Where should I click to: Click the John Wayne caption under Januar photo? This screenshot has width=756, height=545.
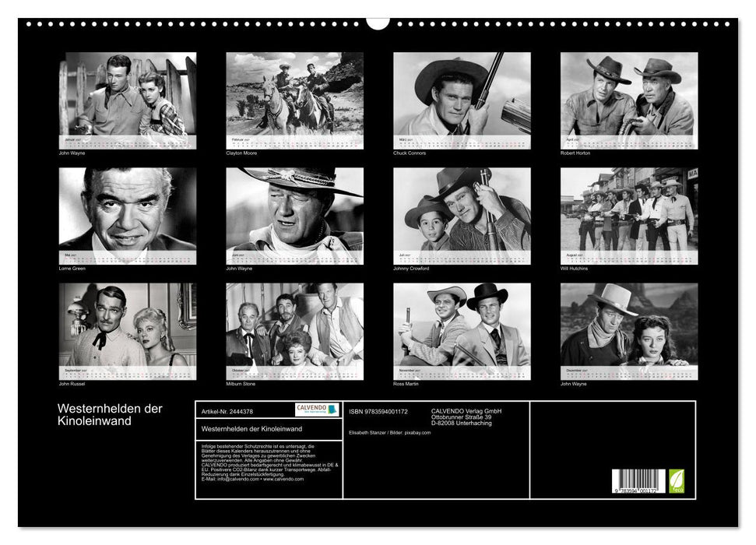[x=72, y=153]
